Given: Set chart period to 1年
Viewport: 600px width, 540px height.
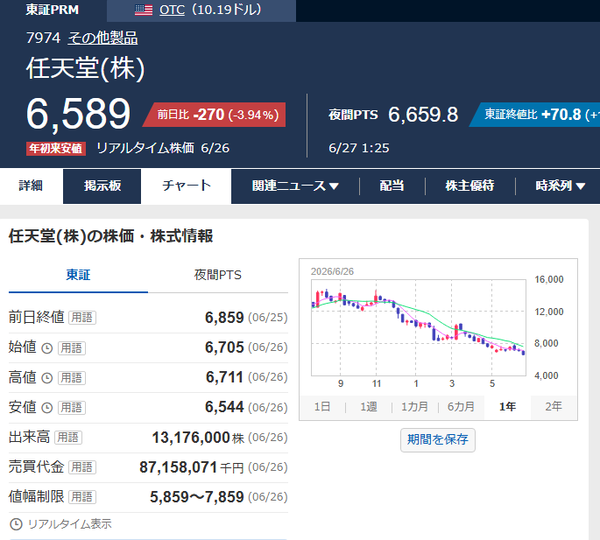Looking at the screenshot, I should [507, 406].
